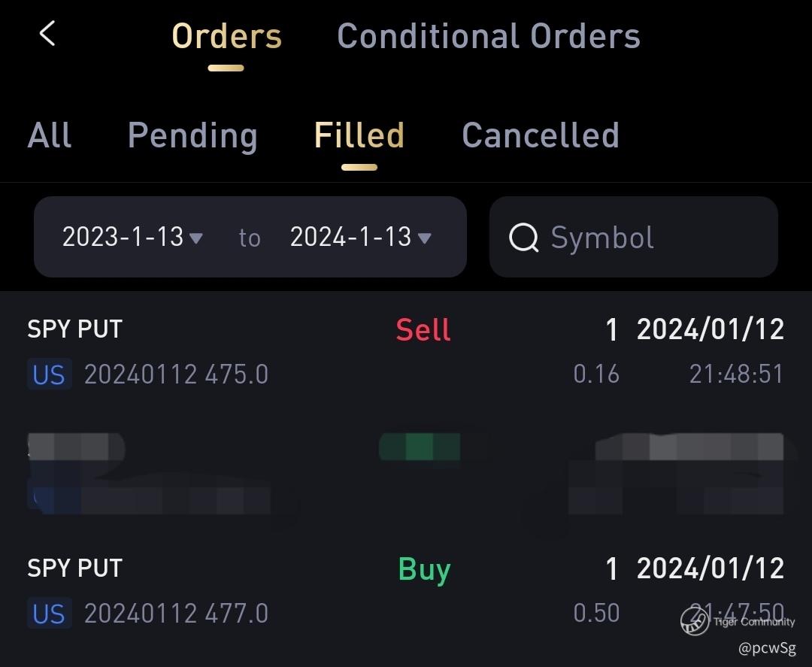Click the red Sell label
The image size is (812, 667).
coord(423,330)
